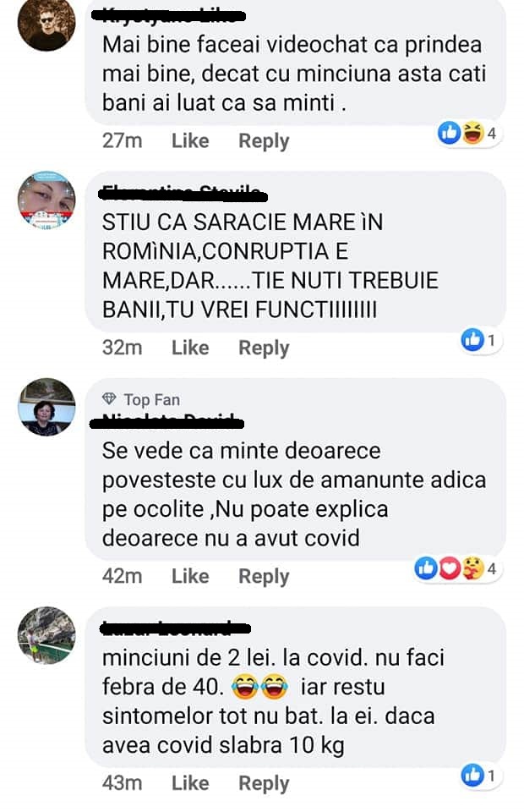
Task: Click thumbs-up reaction on 42m comment
Action: (x=426, y=568)
